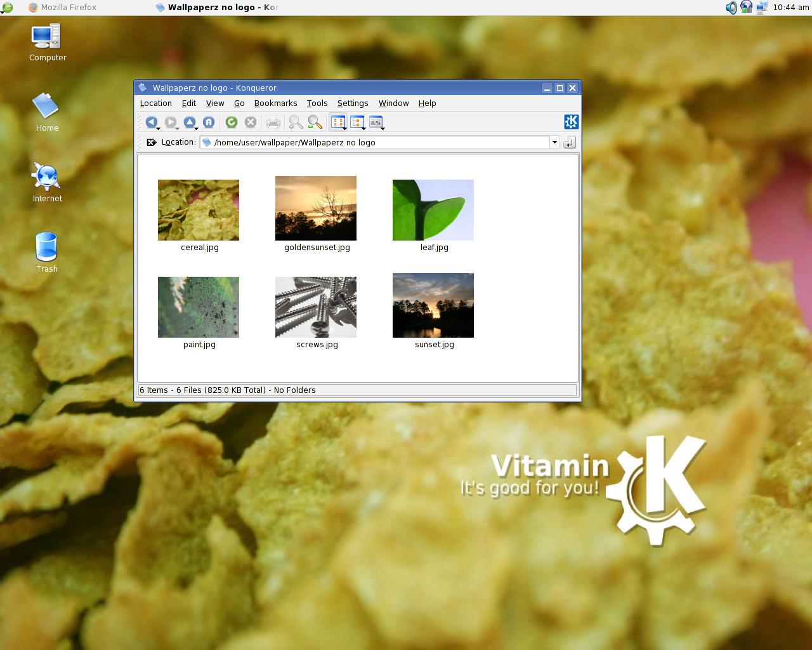812x650 pixels.
Task: Switch to Mozilla Firefox taskbar entry
Action: click(62, 8)
